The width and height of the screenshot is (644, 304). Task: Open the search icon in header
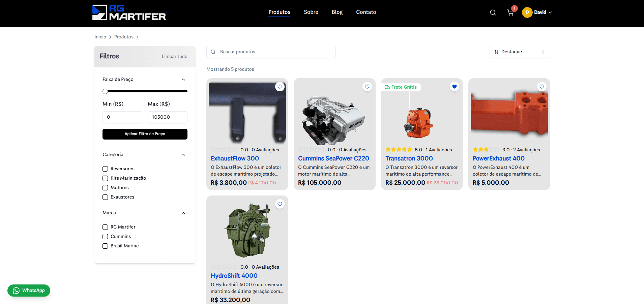(493, 12)
